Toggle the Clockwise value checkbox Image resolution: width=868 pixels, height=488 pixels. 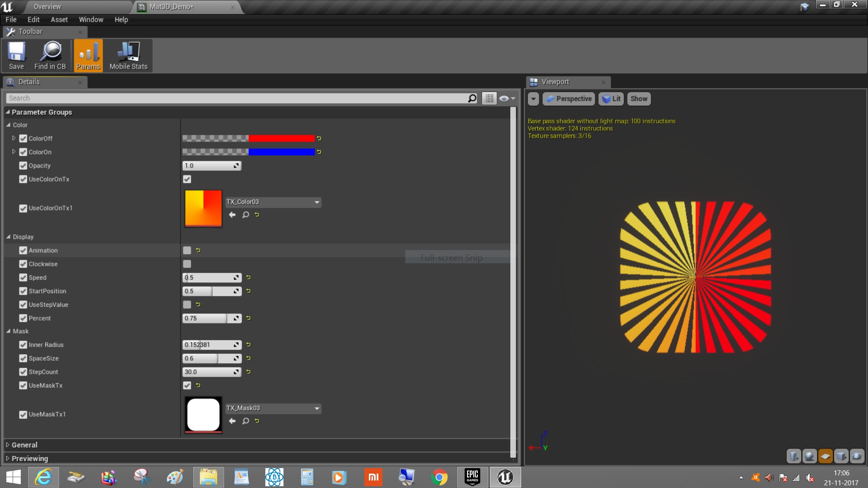click(187, 264)
